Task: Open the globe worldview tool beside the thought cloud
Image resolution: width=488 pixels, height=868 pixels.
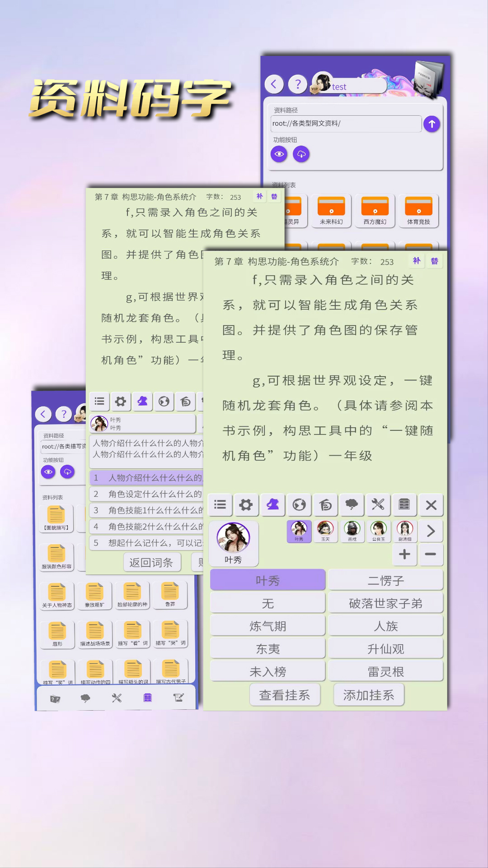Action: click(299, 505)
